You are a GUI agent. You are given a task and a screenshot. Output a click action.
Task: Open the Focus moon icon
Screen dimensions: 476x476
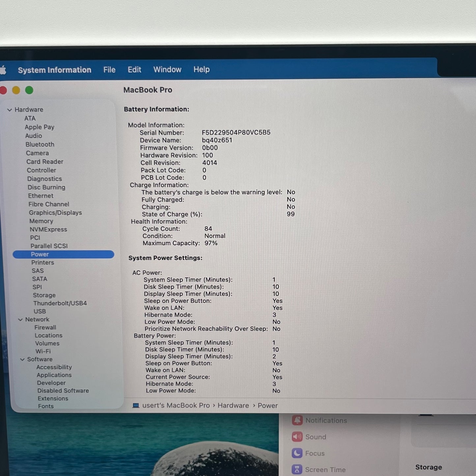pyautogui.click(x=297, y=453)
